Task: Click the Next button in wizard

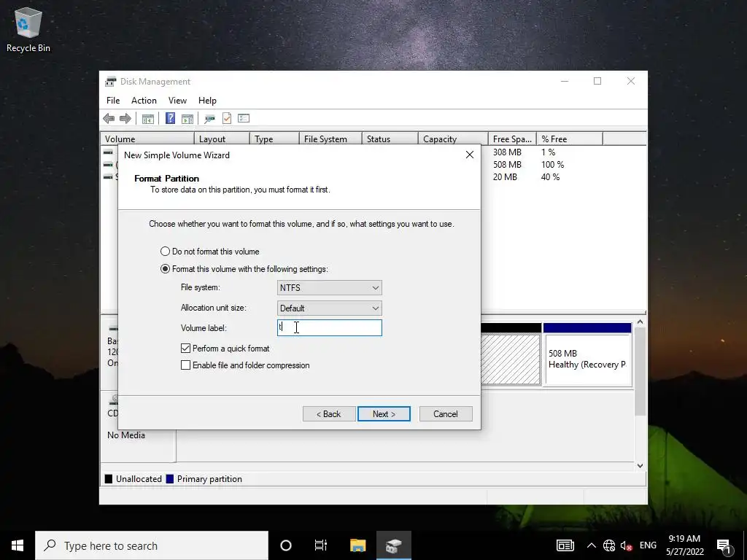Action: [384, 414]
